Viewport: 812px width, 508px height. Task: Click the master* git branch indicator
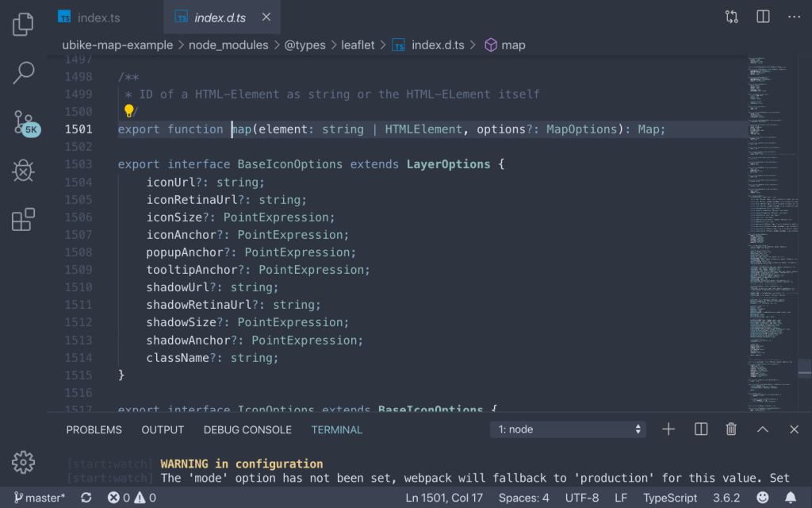click(40, 498)
